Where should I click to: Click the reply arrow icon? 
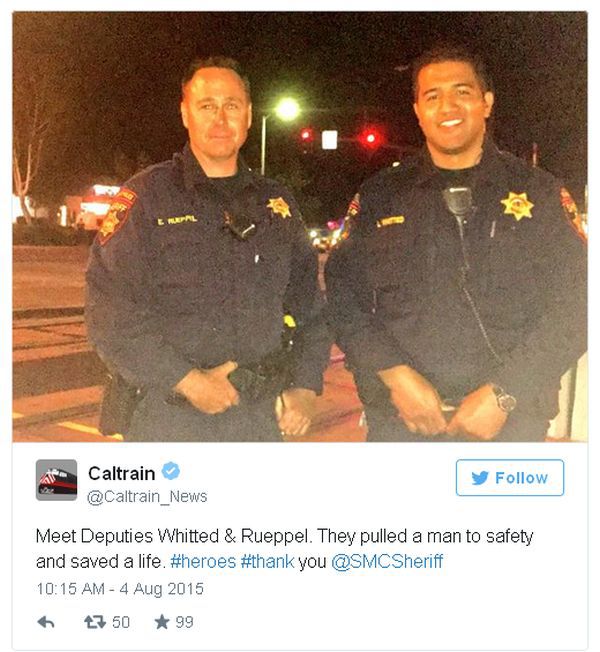click(46, 622)
